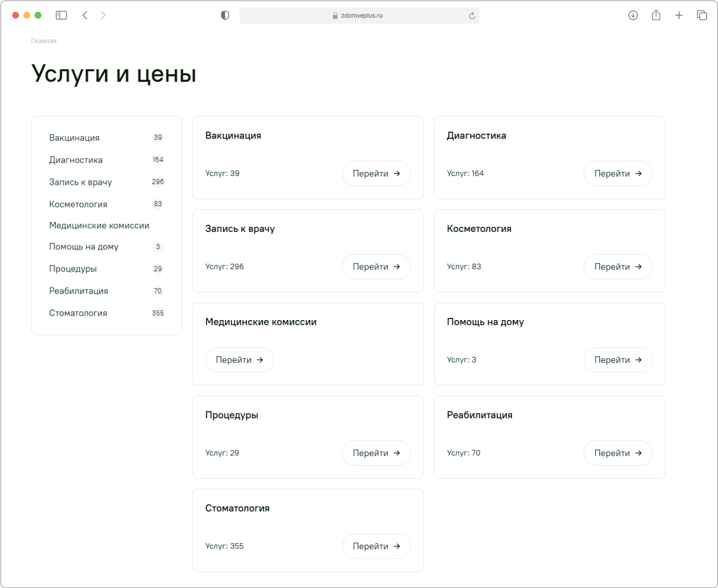Screen dimensions: 718x588
Task: Select Запись к врачу in sidebar
Action: [81, 182]
